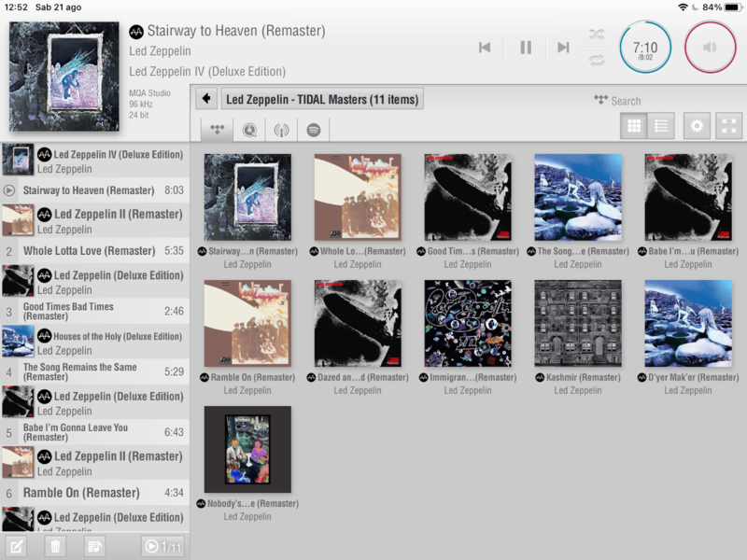This screenshot has width=747, height=560.
Task: Open the TIDAL source tab
Action: pyautogui.click(x=218, y=130)
